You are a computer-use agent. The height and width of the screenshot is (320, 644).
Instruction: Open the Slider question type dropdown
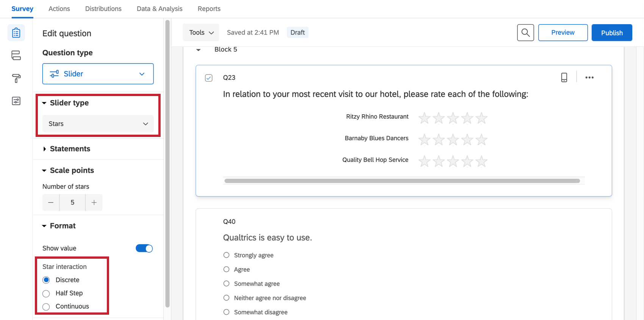98,74
